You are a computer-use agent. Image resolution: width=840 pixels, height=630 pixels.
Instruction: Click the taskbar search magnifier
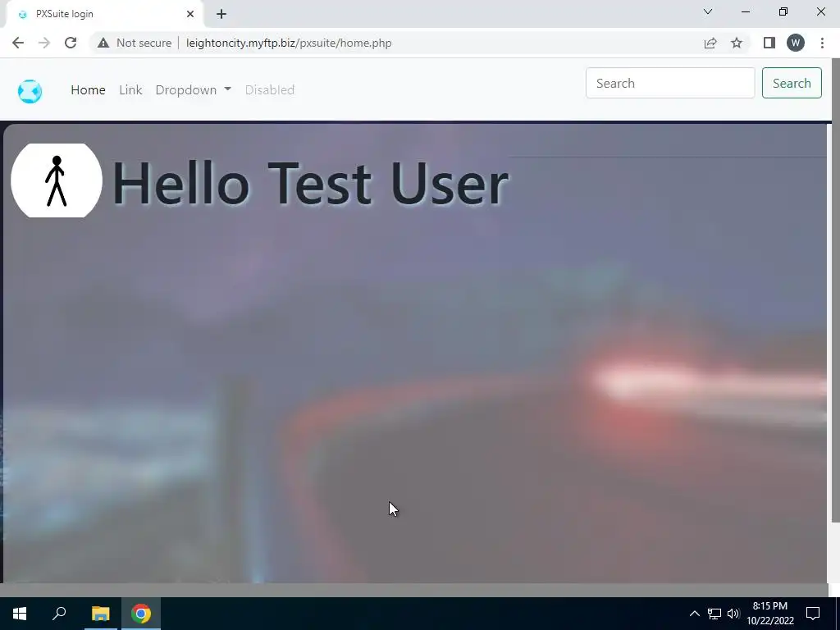pos(59,614)
